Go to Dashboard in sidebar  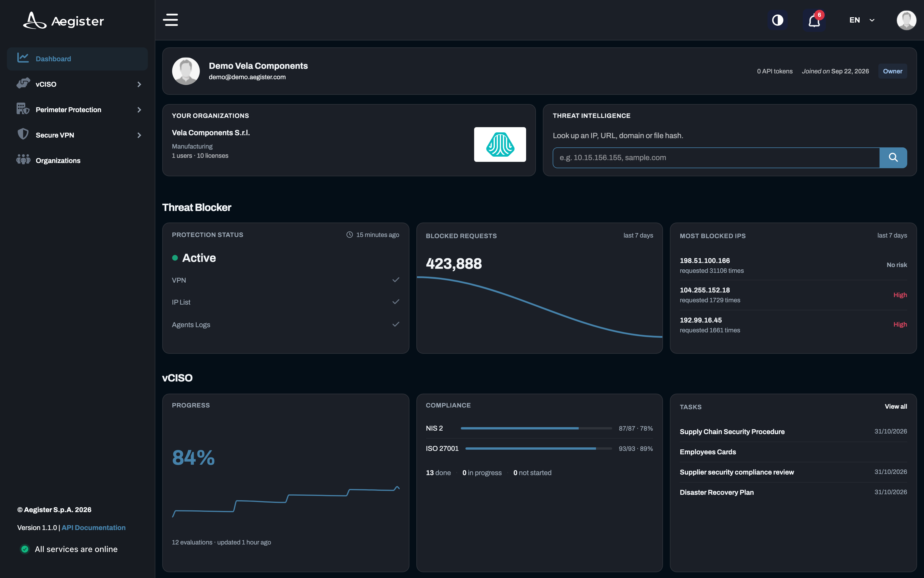click(x=77, y=58)
